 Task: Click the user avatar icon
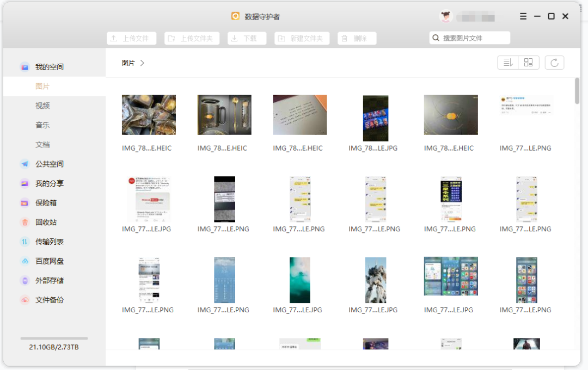(446, 16)
